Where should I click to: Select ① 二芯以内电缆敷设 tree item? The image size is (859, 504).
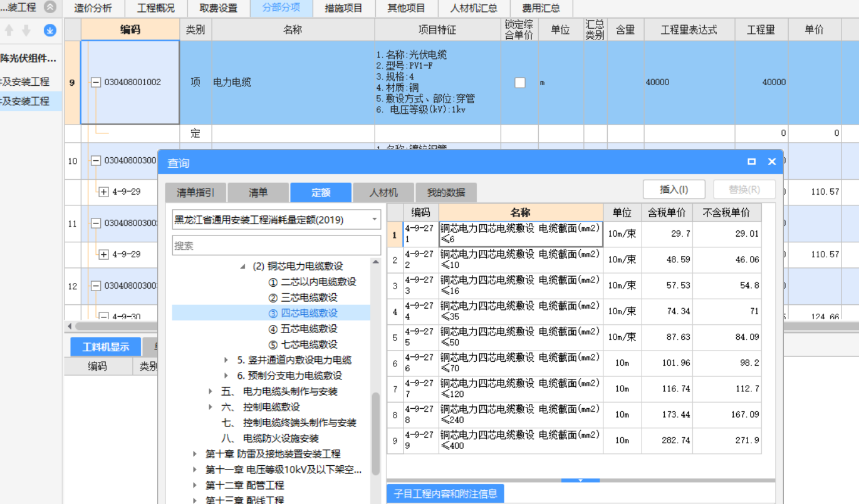coord(312,282)
